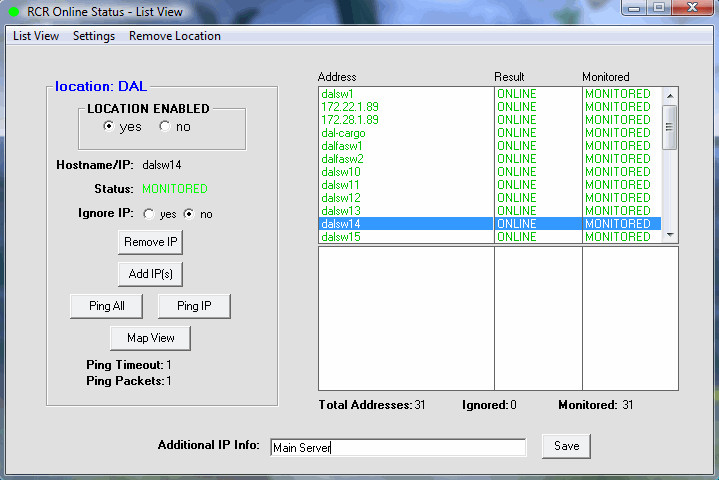Select the 172.22.1.89 address row
The width and height of the screenshot is (719, 480).
tap(490, 107)
